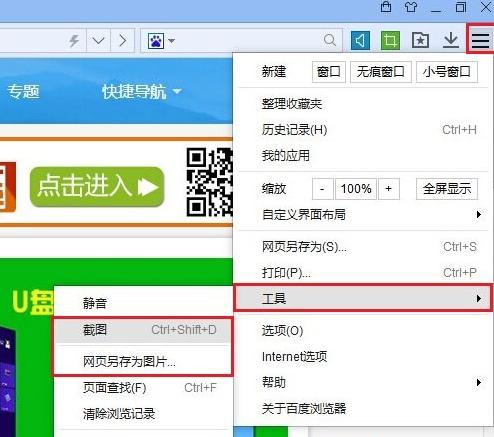Open the address bar history dropdown chevron
This screenshot has height=437, width=494.
pyautogui.click(x=98, y=41)
